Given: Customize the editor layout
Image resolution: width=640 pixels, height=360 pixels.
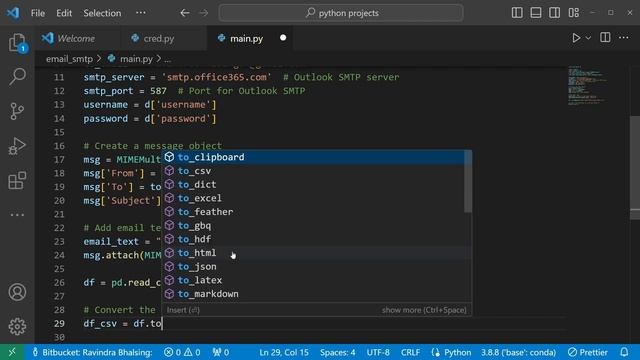Looking at the screenshot, I should [573, 13].
